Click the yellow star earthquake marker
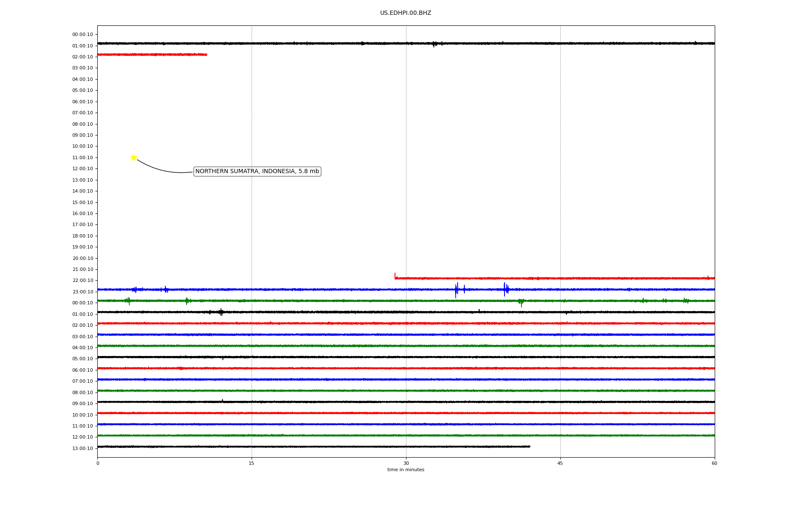This screenshot has height=508, width=812. (134, 157)
